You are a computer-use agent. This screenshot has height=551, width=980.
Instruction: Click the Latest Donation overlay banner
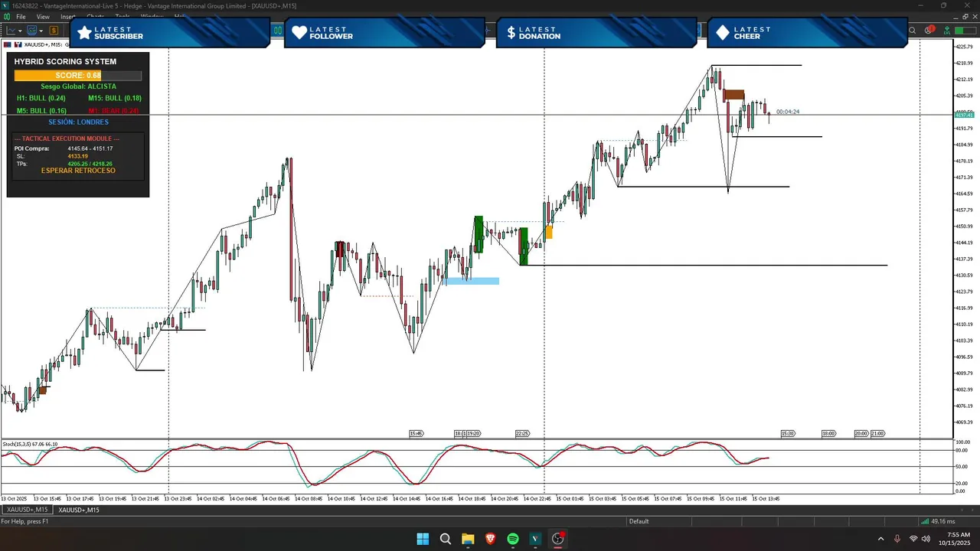[x=598, y=33]
